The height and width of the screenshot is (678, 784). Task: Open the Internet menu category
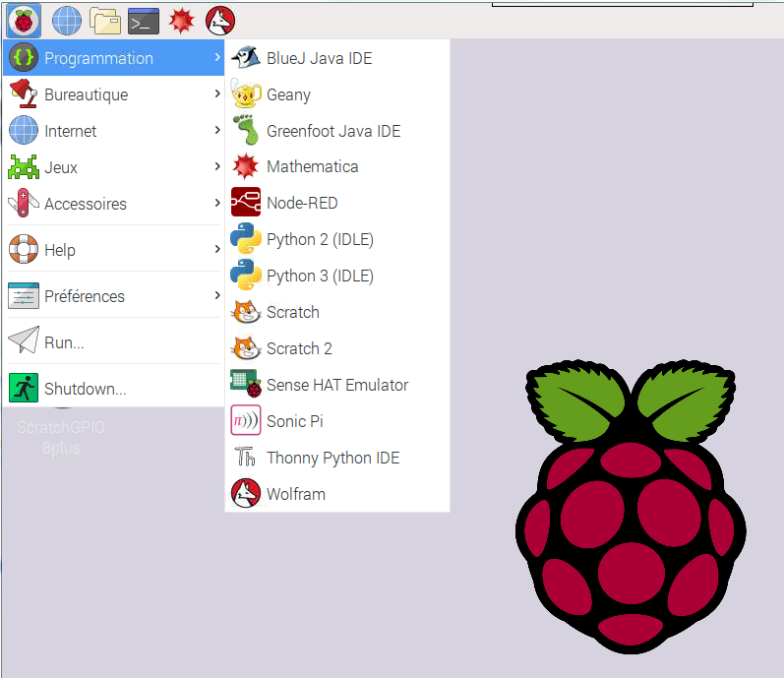[x=113, y=131]
